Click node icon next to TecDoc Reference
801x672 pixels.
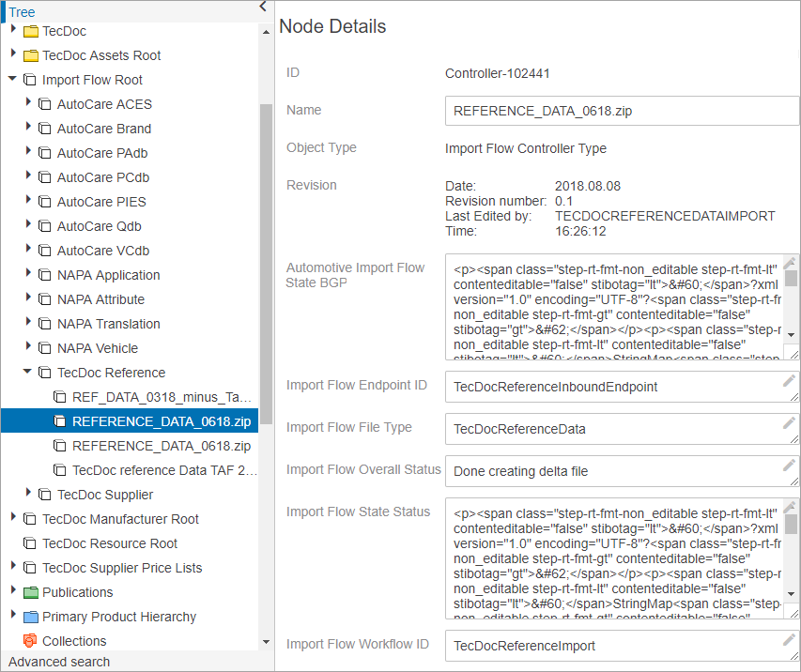click(x=45, y=373)
